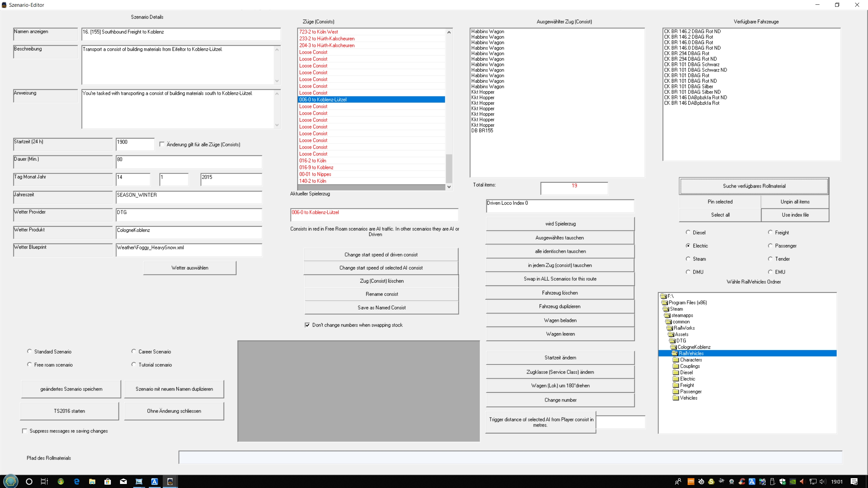This screenshot has height=488, width=868.
Task: Choose the EMU radio button
Action: 770,272
